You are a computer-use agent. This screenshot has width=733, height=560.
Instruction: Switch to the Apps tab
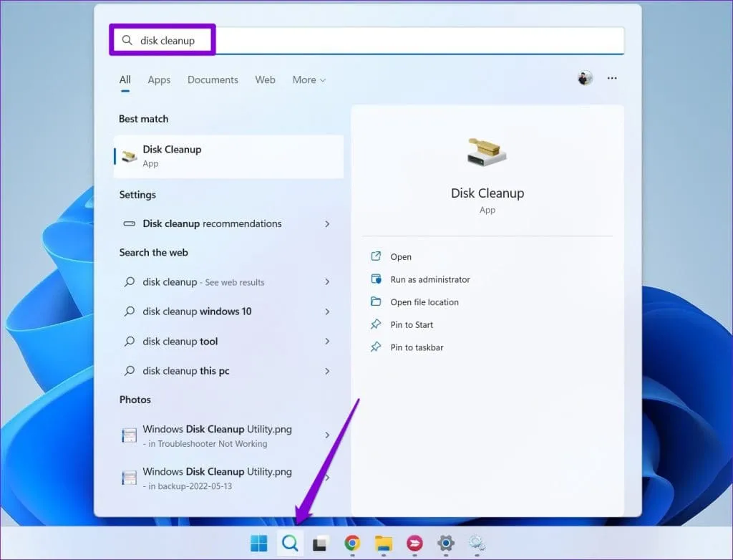tap(159, 79)
